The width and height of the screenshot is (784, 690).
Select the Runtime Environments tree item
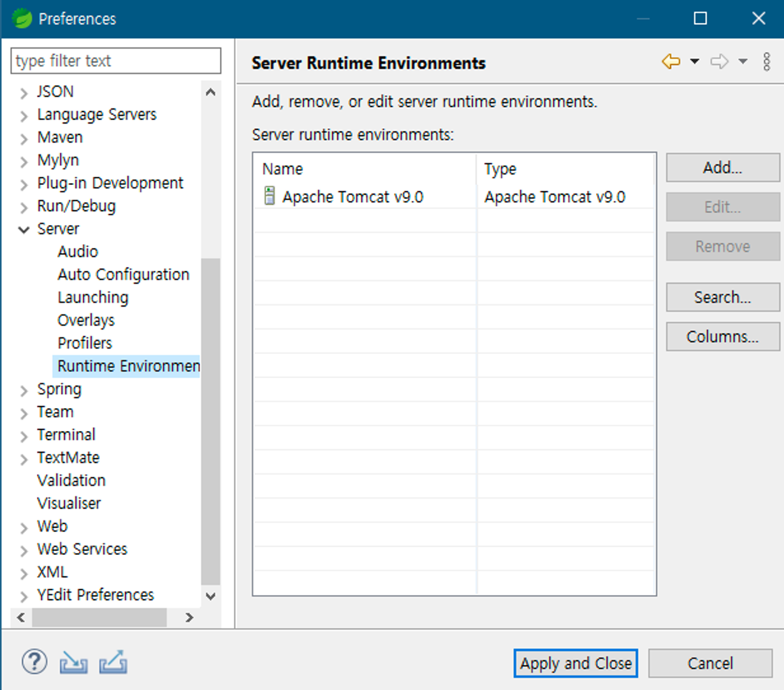127,366
